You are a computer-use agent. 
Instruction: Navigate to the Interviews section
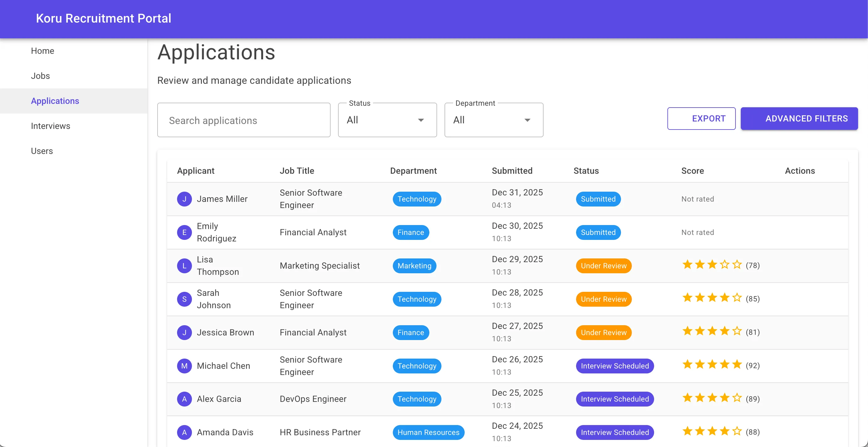point(50,126)
